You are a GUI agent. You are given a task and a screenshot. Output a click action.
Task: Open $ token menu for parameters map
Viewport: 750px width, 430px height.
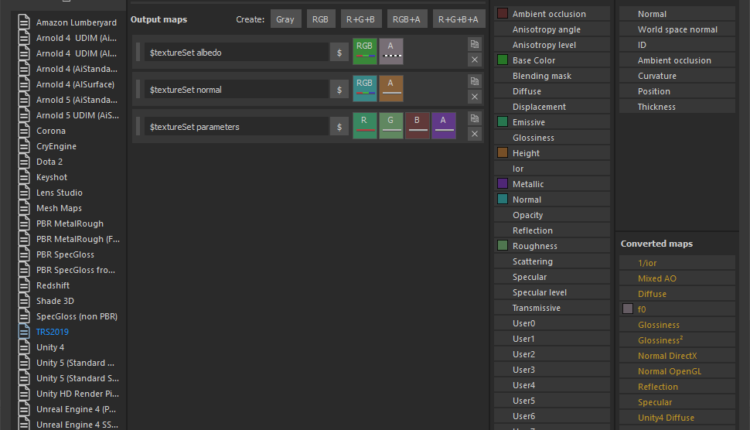[339, 127]
